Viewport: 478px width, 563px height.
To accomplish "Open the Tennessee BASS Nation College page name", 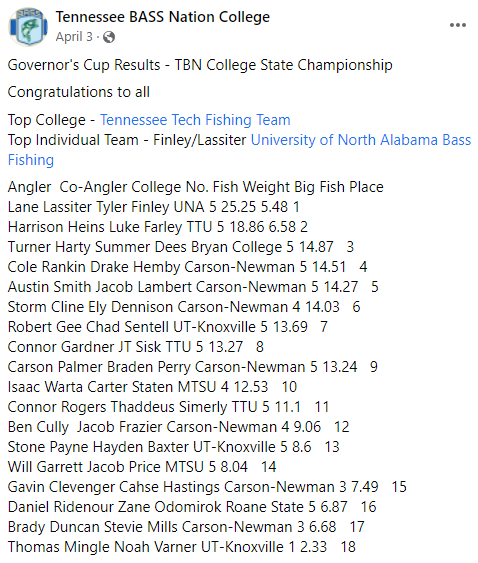I will point(162,17).
